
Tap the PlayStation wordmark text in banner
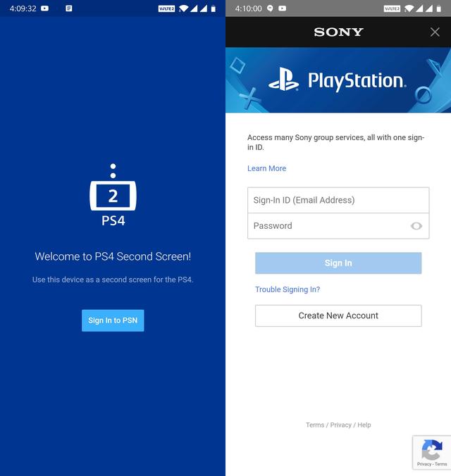[x=357, y=81]
